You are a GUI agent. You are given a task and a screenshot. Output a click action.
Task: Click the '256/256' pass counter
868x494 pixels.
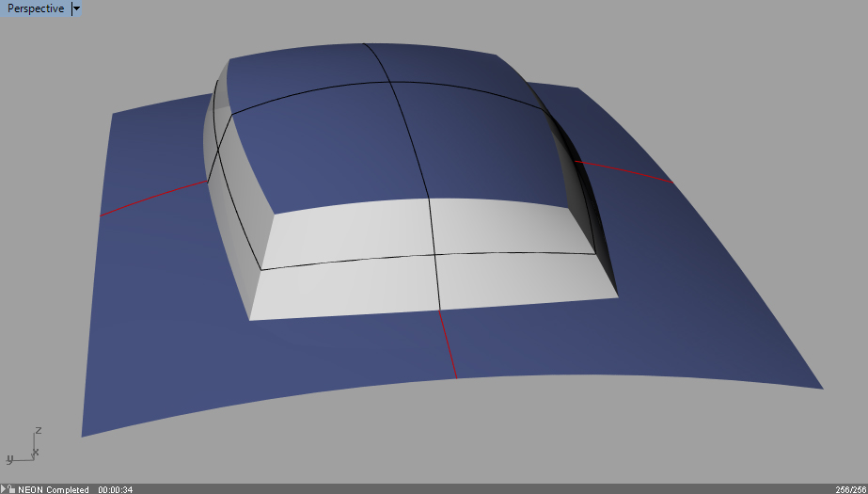[851, 489]
